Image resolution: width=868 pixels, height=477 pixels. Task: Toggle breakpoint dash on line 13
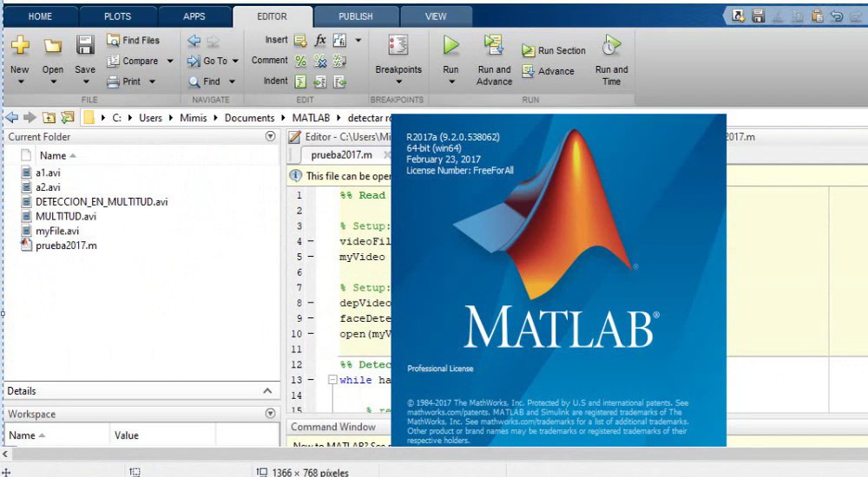click(311, 380)
